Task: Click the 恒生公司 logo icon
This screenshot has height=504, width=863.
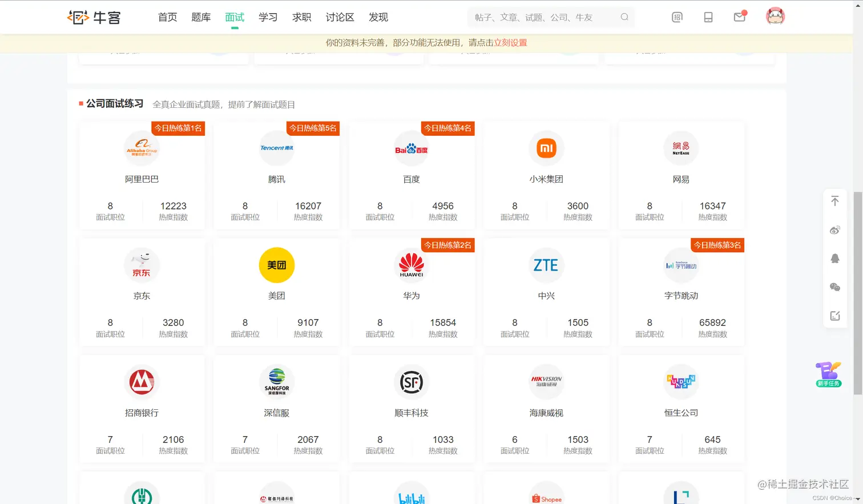Action: tap(681, 382)
